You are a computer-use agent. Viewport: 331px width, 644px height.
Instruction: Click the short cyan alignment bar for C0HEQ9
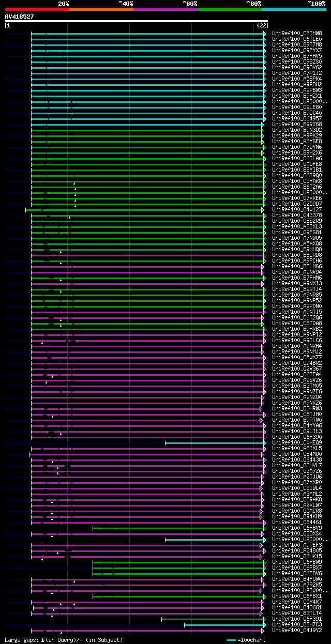point(215,443)
